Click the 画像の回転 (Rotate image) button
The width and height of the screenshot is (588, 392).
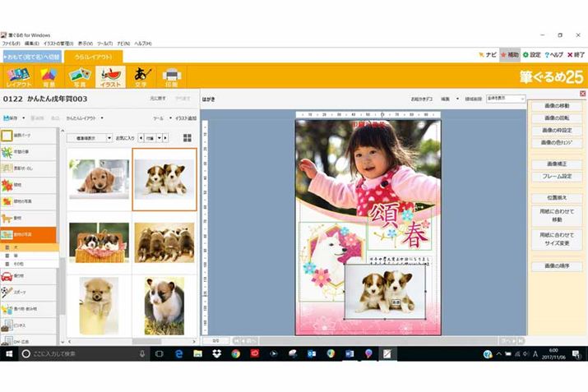557,118
